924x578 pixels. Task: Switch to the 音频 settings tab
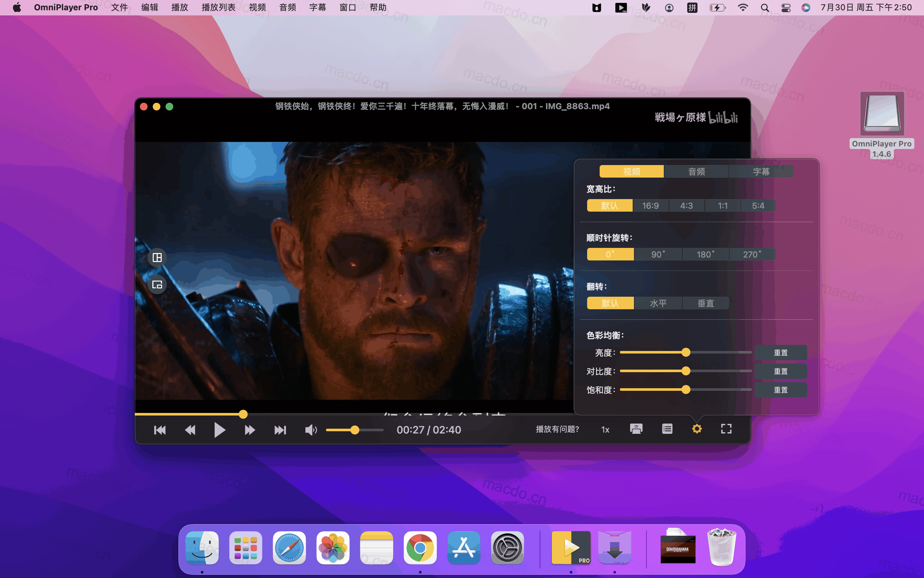click(697, 172)
